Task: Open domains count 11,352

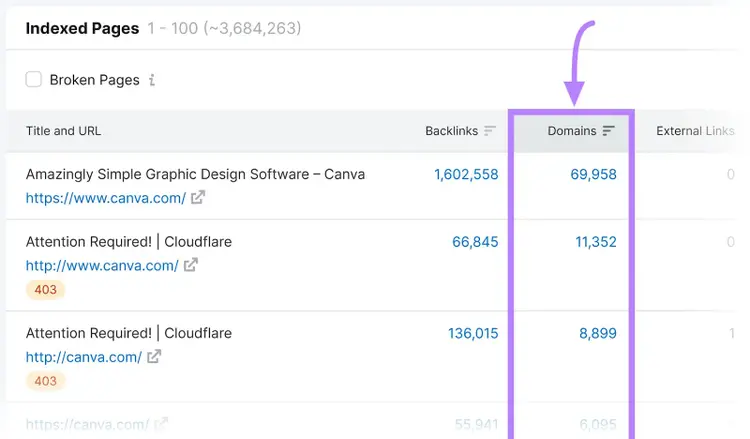Action: click(596, 242)
